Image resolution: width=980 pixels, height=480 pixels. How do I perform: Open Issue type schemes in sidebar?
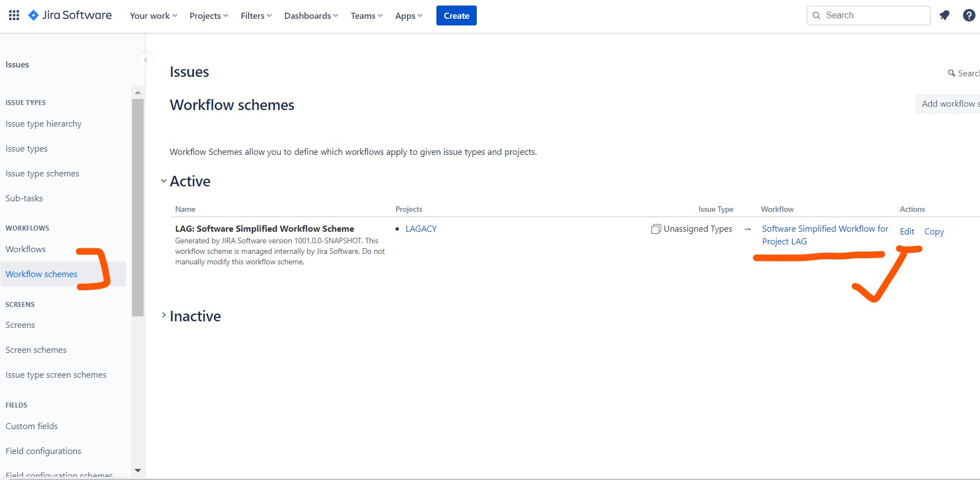pos(43,174)
